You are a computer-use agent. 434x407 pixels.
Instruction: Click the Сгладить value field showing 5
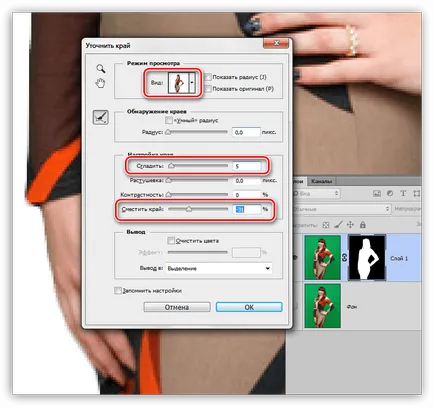[247, 166]
